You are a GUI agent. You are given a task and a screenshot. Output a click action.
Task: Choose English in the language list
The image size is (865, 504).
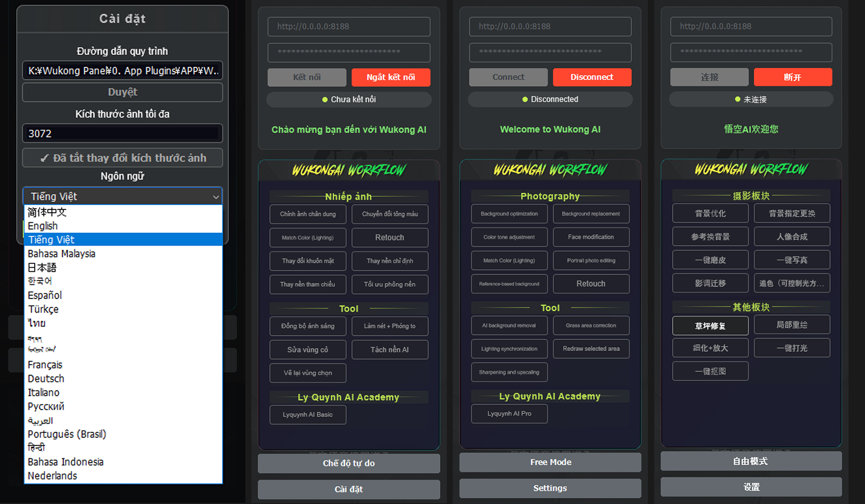point(123,226)
